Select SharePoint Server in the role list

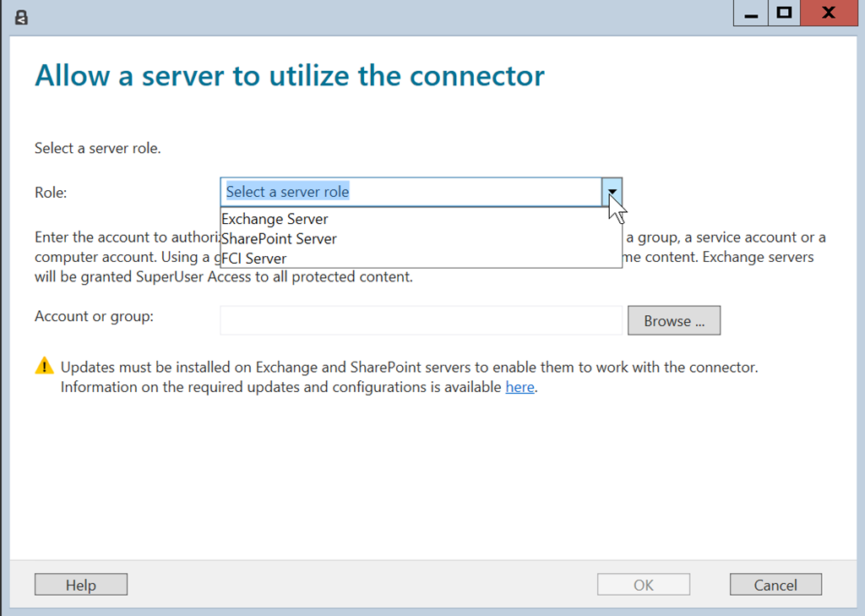point(279,239)
